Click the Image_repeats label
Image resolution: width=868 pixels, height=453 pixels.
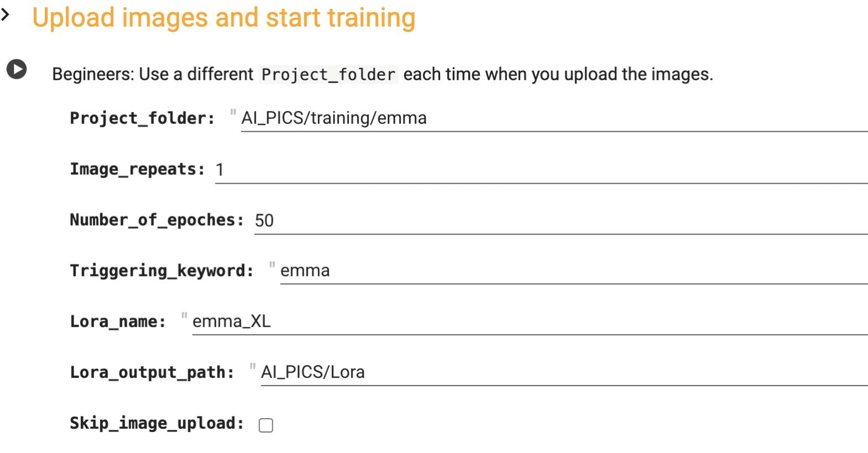pyautogui.click(x=137, y=169)
